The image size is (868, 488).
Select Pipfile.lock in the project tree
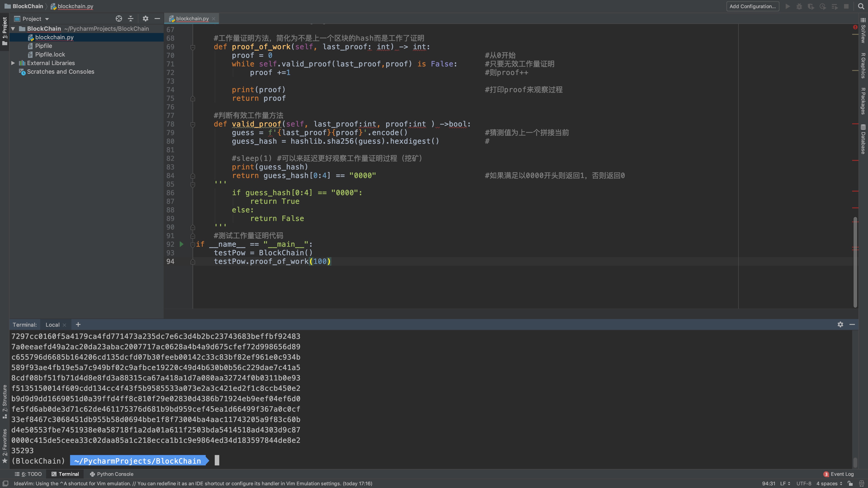click(x=50, y=54)
